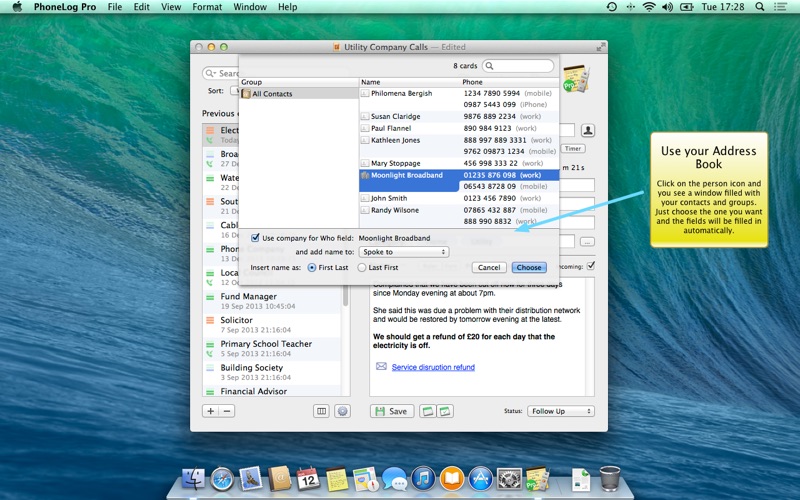The width and height of the screenshot is (800, 500).
Task: Open the Format menu
Action: click(x=207, y=7)
